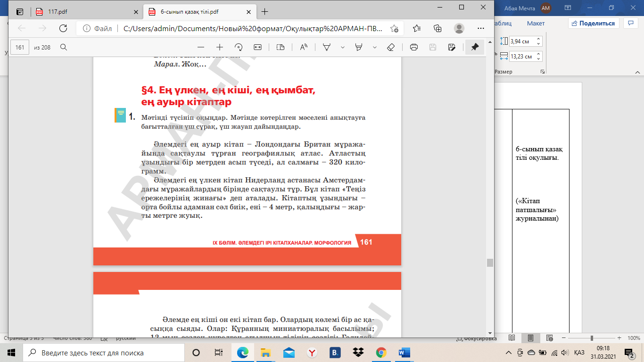
Task: Open Windows Task View
Action: pyautogui.click(x=218, y=353)
